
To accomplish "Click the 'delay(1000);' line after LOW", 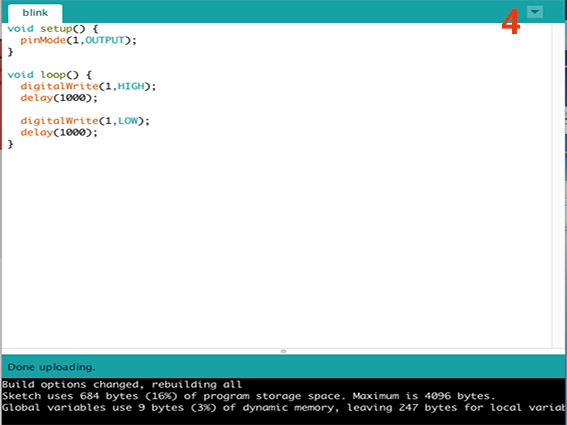I will (x=59, y=132).
